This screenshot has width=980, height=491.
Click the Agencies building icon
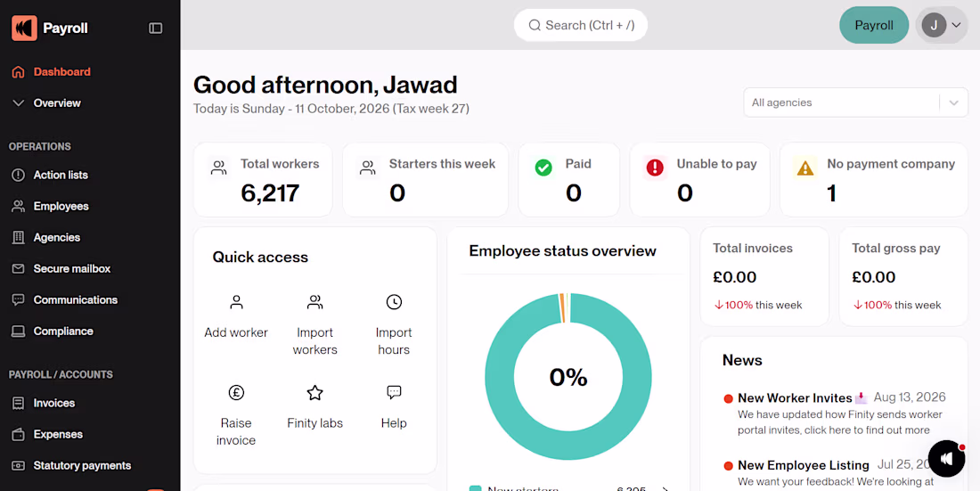19,238
